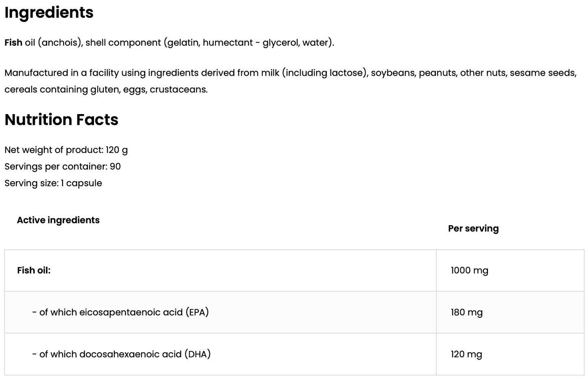This screenshot has width=588, height=380.
Task: Click the Per serving column header
Action: 473,228
